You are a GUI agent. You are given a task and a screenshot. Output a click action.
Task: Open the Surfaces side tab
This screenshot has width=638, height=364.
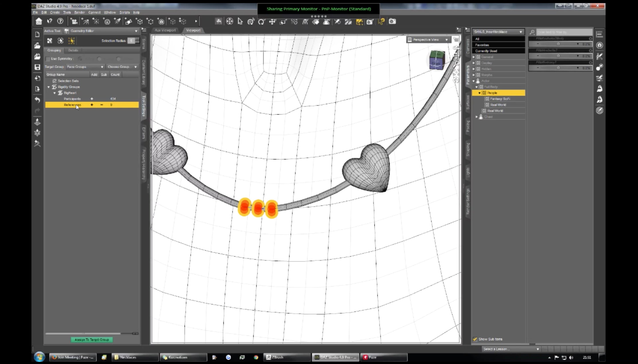click(468, 102)
